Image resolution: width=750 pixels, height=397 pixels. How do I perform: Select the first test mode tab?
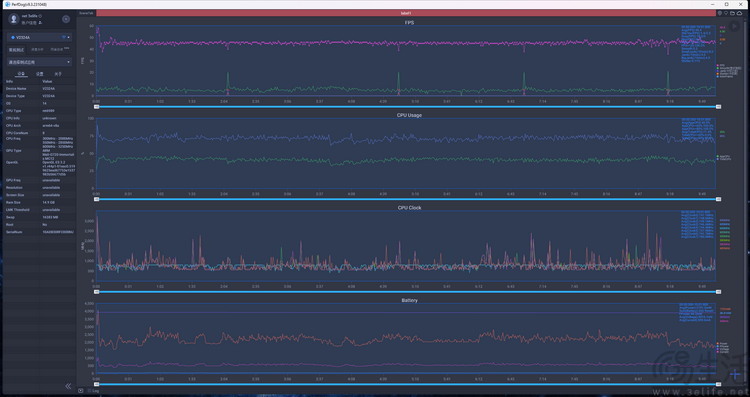[x=16, y=50]
